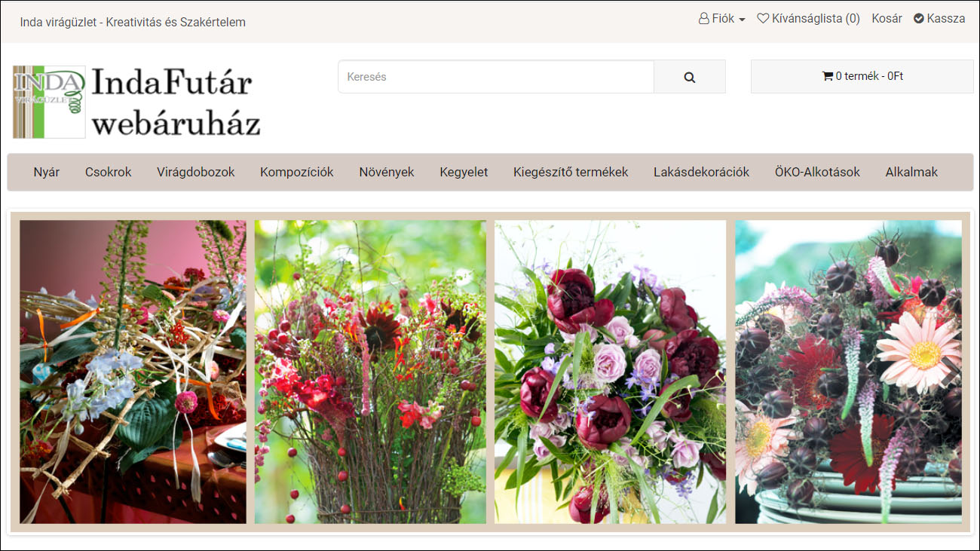Click the burgundy peony bouquet image

click(610, 372)
